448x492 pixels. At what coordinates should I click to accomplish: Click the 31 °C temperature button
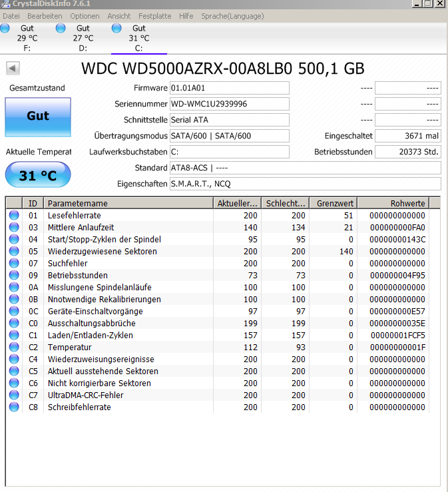38,175
